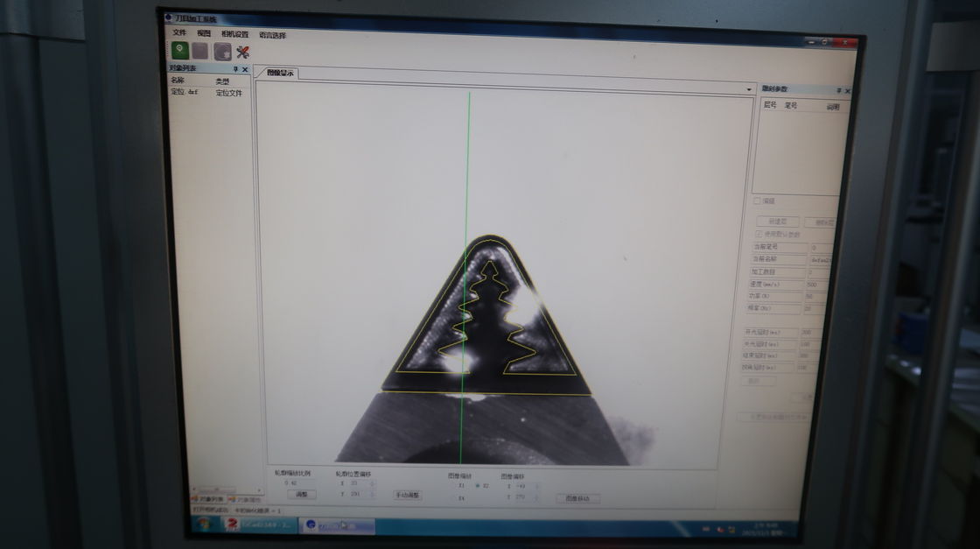Pin the 对象列表 panel
This screenshot has width=980, height=549.
(x=235, y=69)
